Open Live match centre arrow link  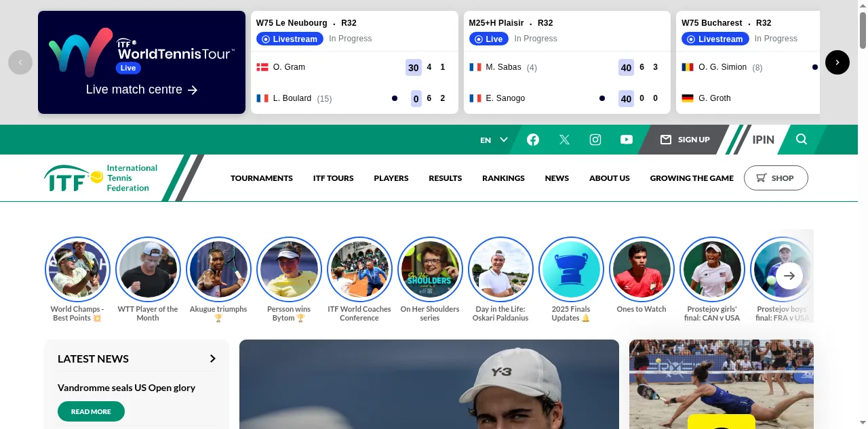point(142,89)
